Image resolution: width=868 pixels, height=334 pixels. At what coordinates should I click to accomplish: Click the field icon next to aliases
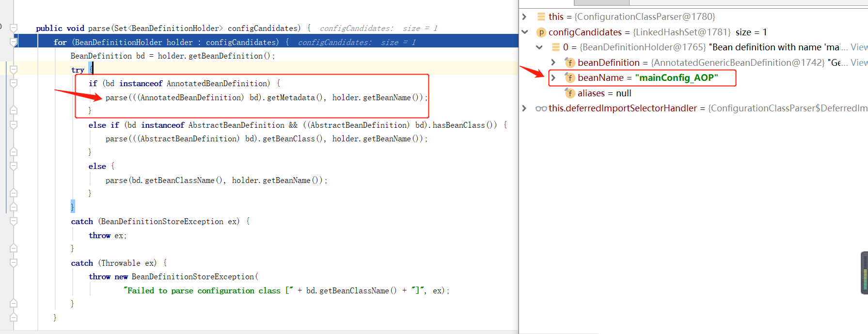[570, 93]
